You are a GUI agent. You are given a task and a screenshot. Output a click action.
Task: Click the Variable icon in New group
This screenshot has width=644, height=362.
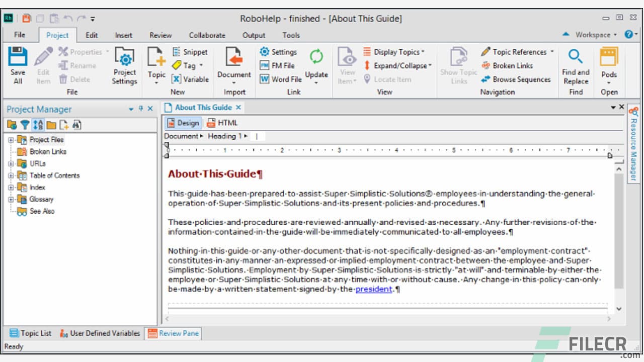click(177, 79)
